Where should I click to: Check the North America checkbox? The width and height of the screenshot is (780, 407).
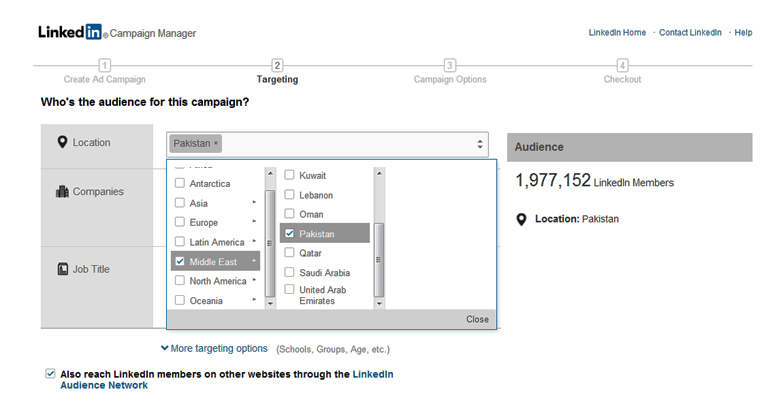coord(180,280)
